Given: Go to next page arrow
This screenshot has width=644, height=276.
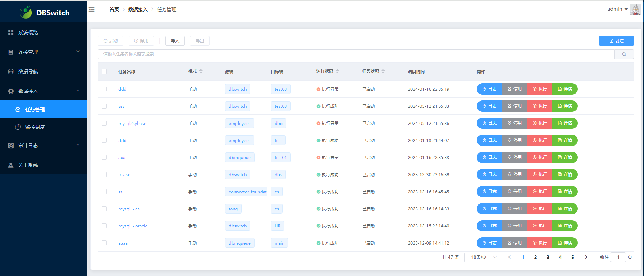Looking at the screenshot, I should 586,257.
